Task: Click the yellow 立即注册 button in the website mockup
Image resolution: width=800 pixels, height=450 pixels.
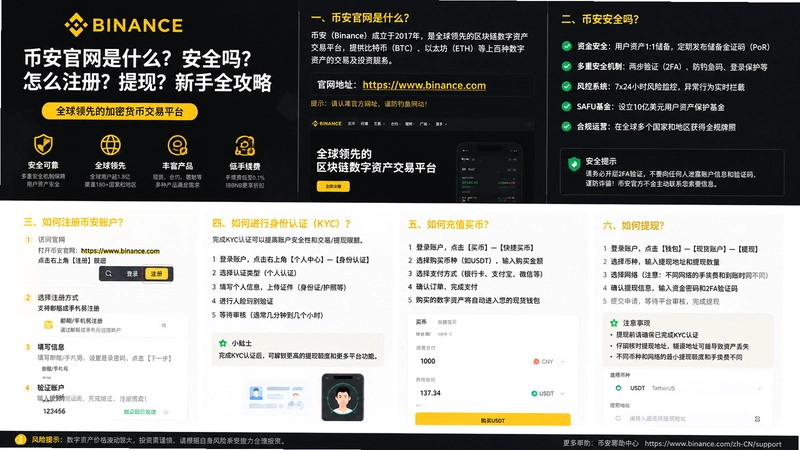Action: 333,186
